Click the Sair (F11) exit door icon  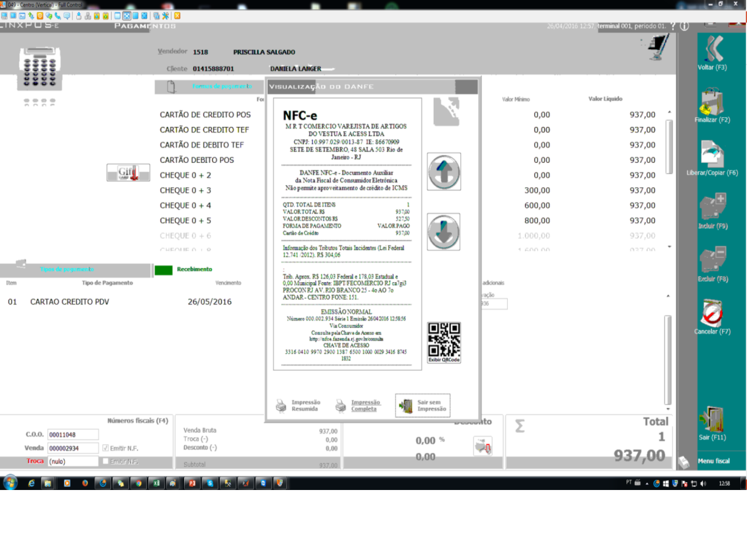point(712,419)
